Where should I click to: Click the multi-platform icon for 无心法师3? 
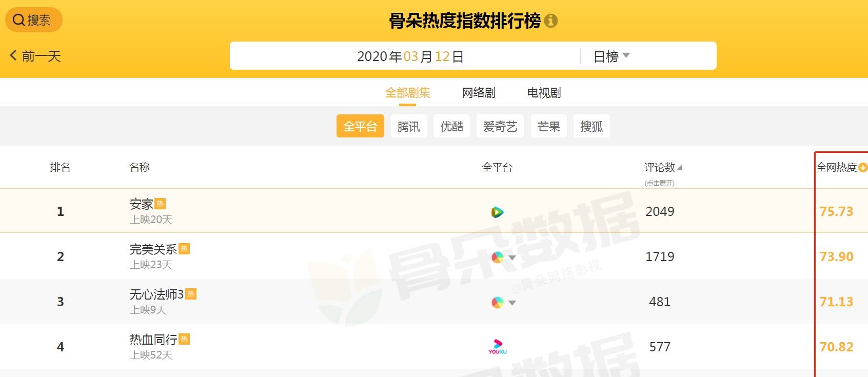pos(497,302)
